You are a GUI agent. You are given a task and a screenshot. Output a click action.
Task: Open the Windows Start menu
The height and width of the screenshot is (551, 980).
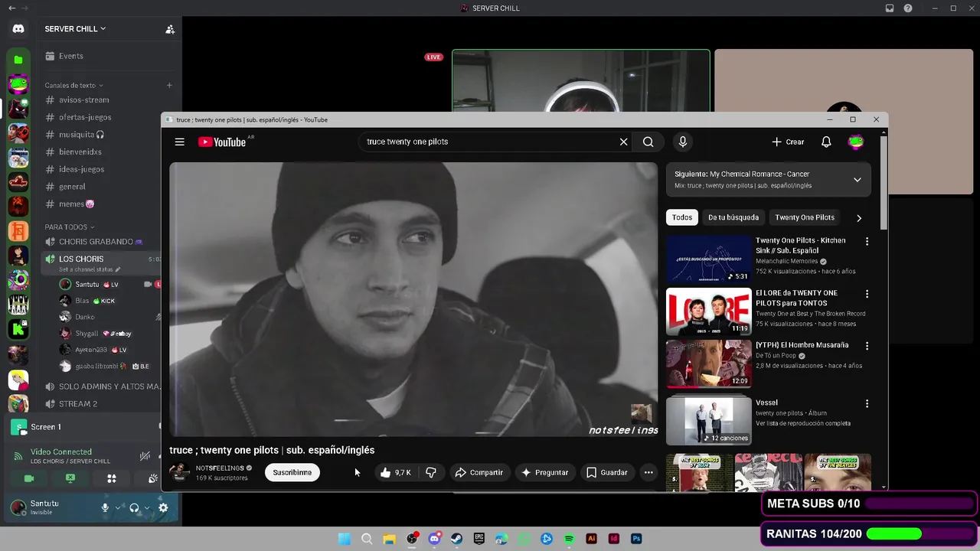coord(345,539)
